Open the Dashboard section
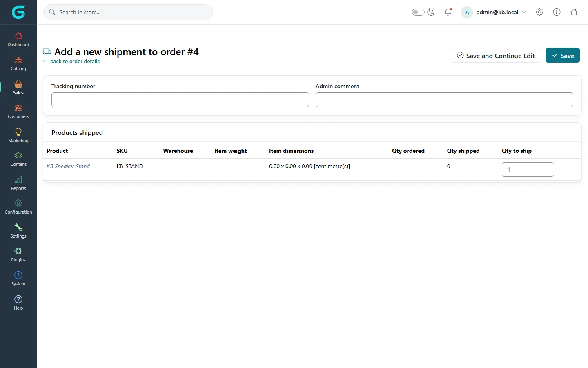This screenshot has height=368, width=588. pos(18,40)
